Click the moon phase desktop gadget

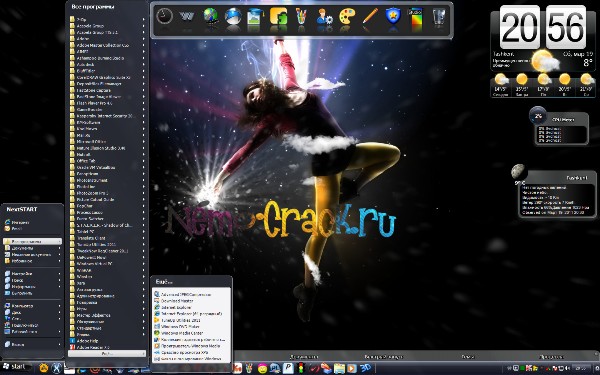pos(518,171)
